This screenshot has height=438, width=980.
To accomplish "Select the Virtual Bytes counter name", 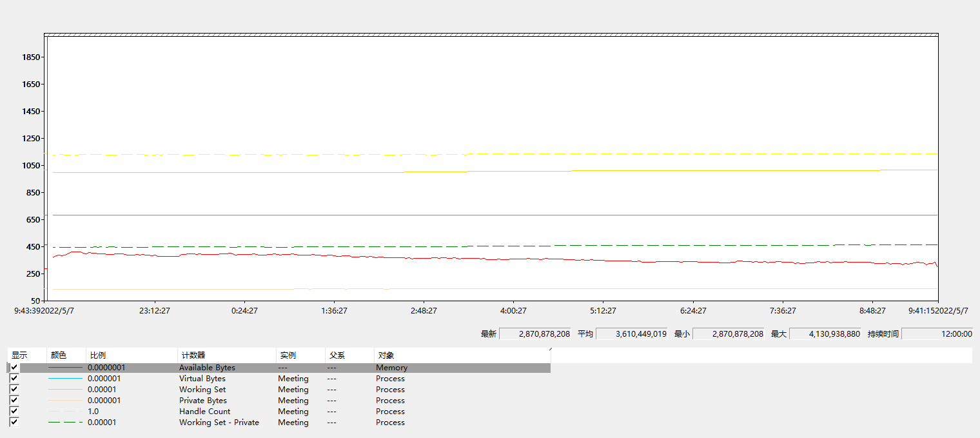I will tap(202, 379).
